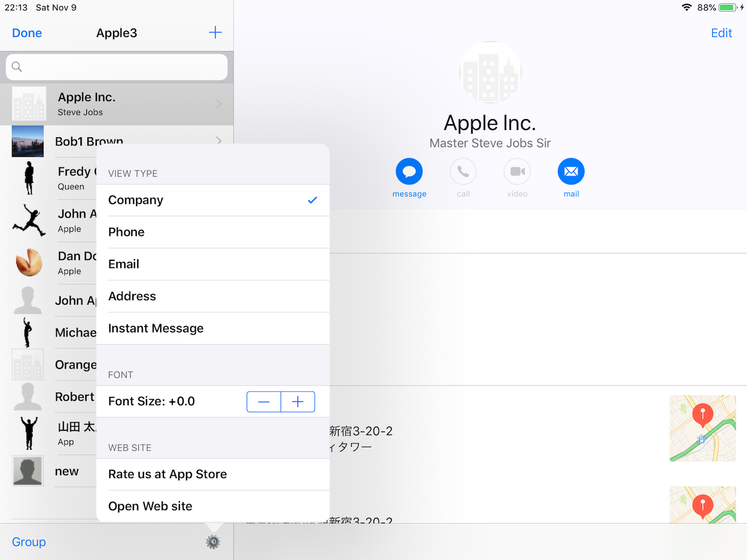Select 'new' contact name

[67, 471]
